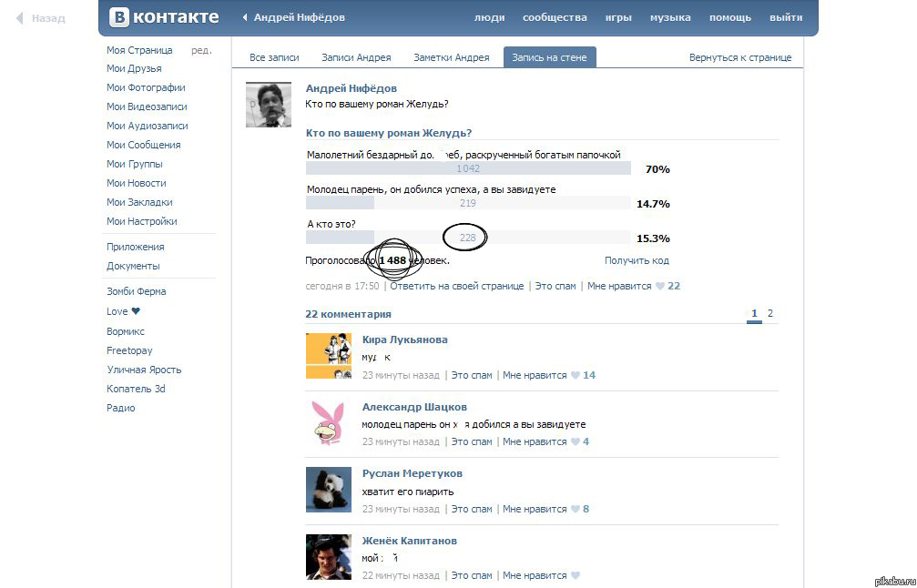Click Ответить на своей странице
917x588 pixels.
pyautogui.click(x=457, y=286)
